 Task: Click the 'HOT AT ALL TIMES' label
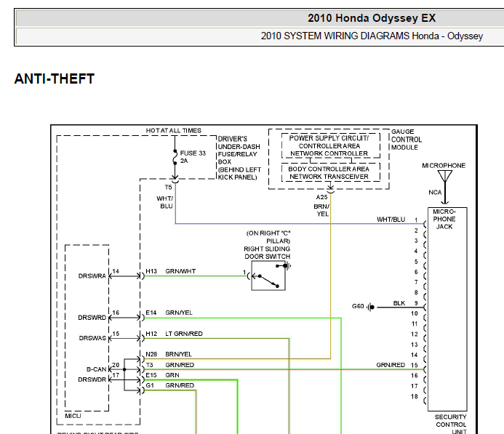[x=174, y=130]
